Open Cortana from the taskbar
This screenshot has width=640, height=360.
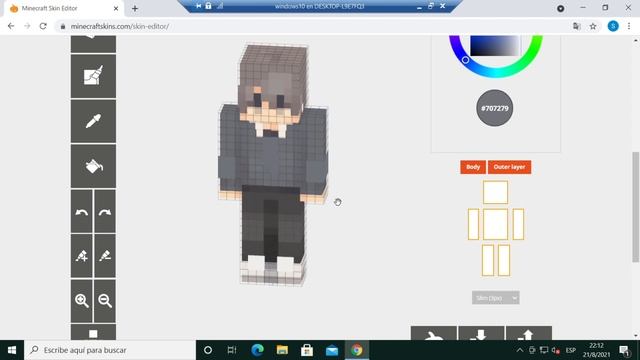click(208, 350)
